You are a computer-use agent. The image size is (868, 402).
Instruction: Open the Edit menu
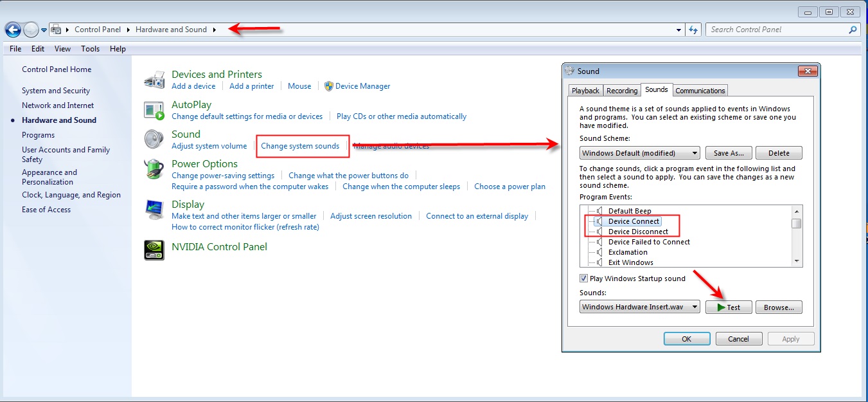pyautogui.click(x=38, y=49)
